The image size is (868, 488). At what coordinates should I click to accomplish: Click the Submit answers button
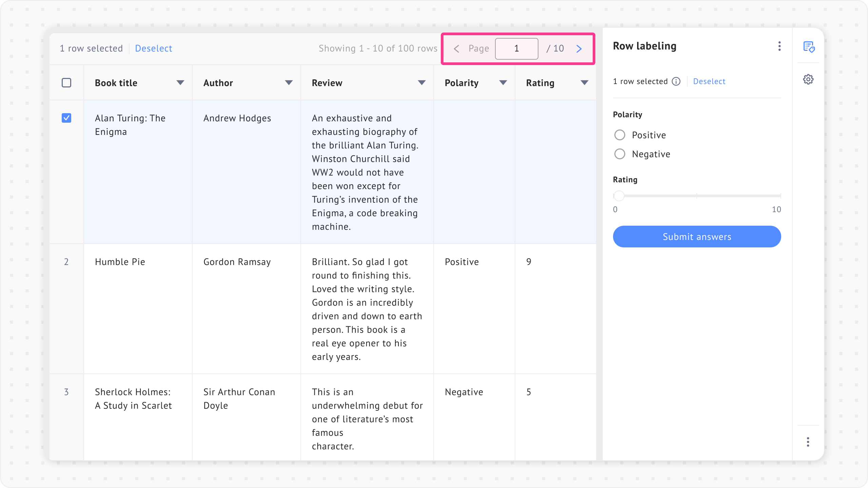point(697,237)
